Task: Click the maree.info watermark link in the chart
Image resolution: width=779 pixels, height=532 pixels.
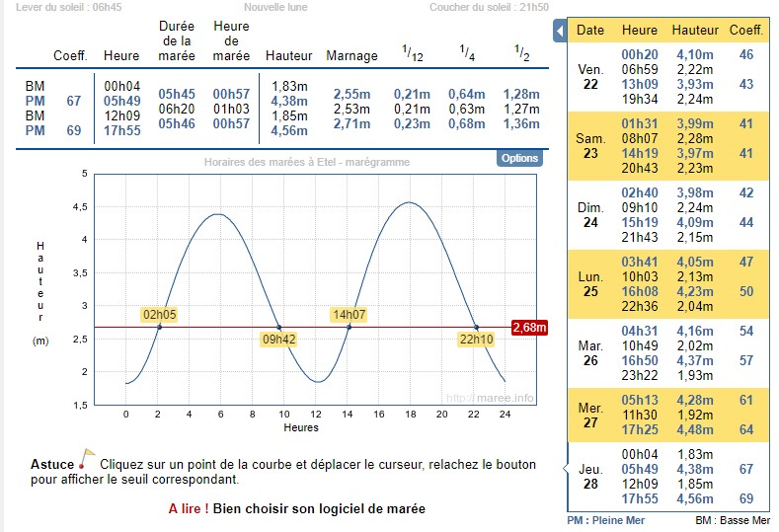Action: (x=490, y=398)
